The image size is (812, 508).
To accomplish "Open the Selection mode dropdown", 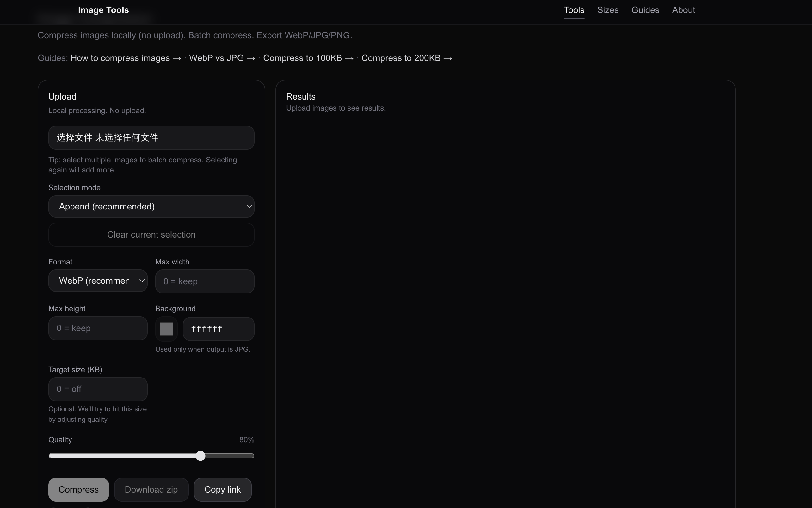I will 151,206.
